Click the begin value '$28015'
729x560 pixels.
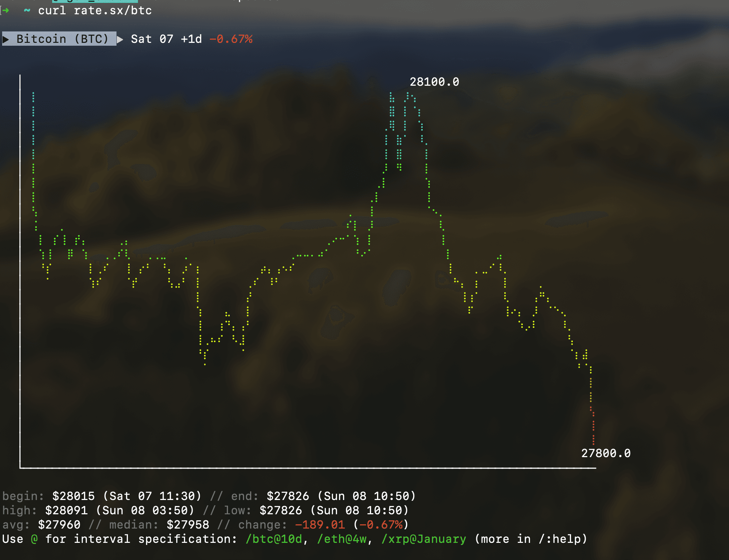click(74, 496)
